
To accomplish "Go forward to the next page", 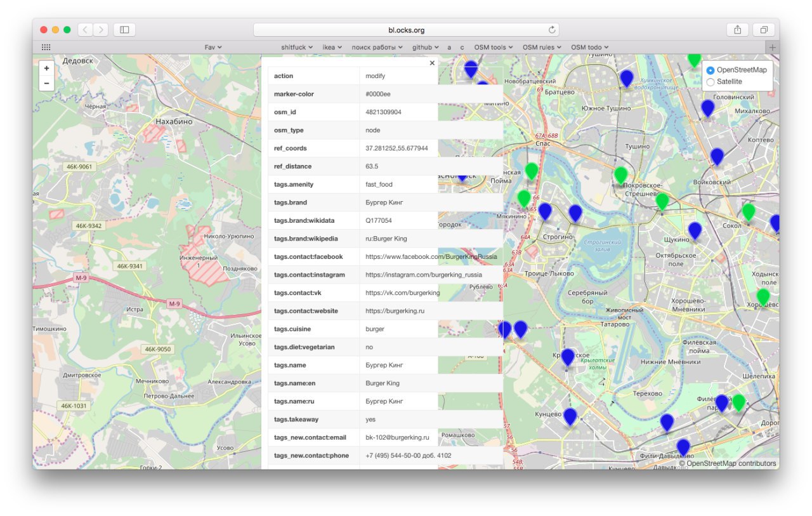I will [100, 30].
